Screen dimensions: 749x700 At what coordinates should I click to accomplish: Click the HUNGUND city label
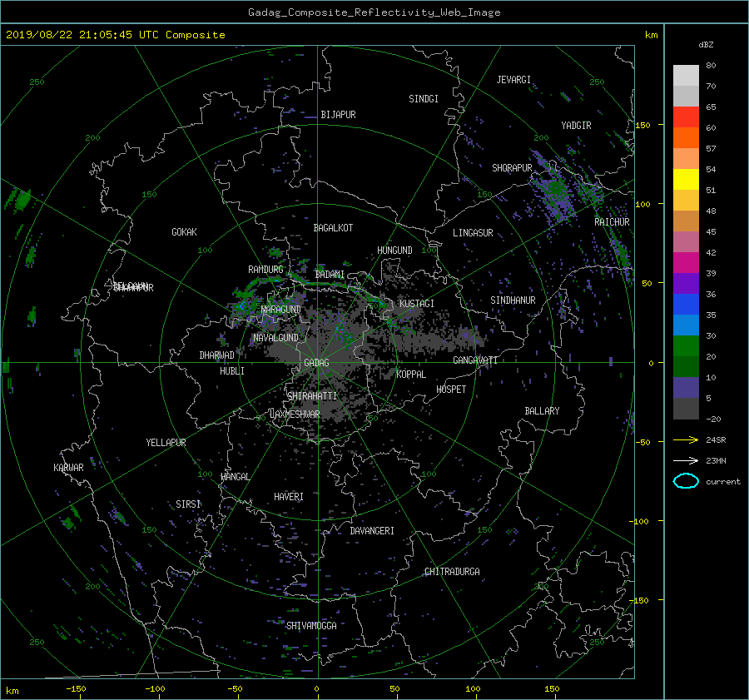394,251
